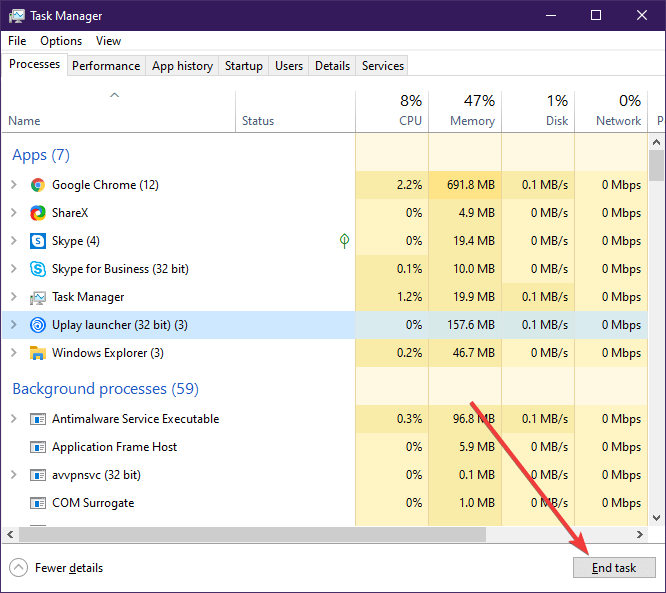666x593 pixels.
Task: Switch to the Startup tab
Action: tap(244, 66)
